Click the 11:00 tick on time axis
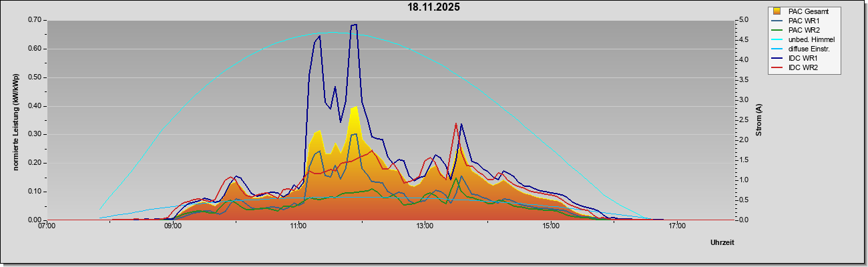Viewport: 868px width, 267px height. coord(298,226)
